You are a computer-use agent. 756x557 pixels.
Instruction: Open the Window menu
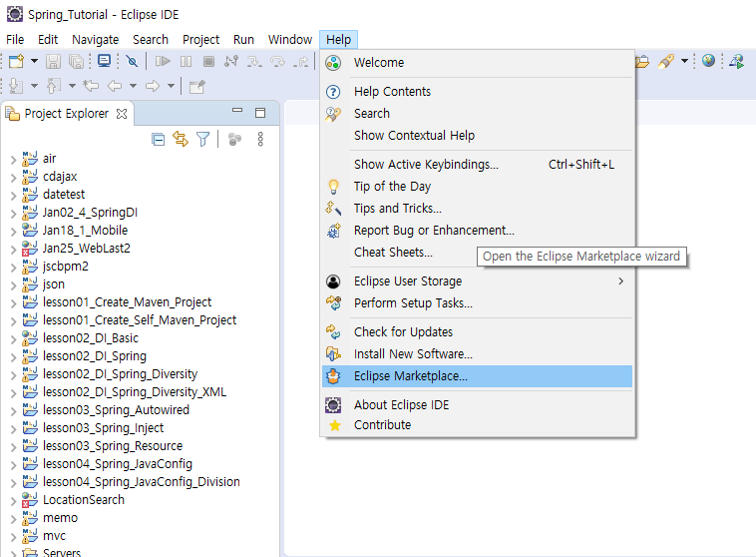point(290,40)
